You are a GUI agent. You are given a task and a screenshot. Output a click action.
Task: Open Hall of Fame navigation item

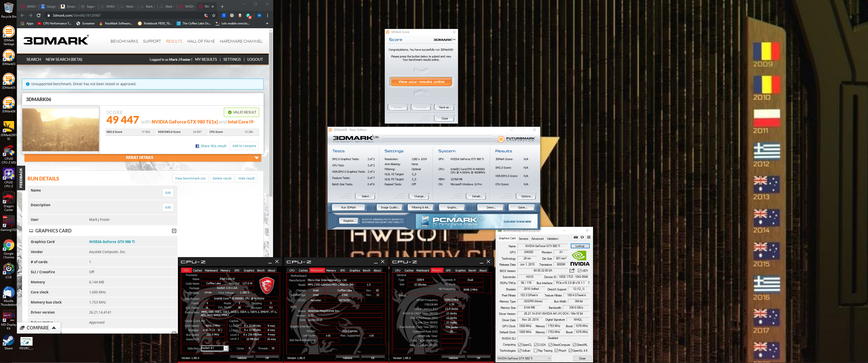(x=201, y=41)
